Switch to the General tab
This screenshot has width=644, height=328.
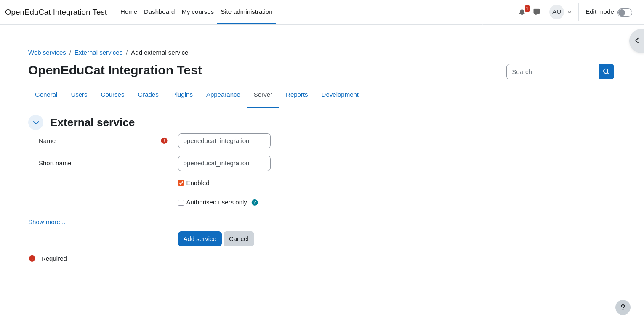(x=46, y=95)
